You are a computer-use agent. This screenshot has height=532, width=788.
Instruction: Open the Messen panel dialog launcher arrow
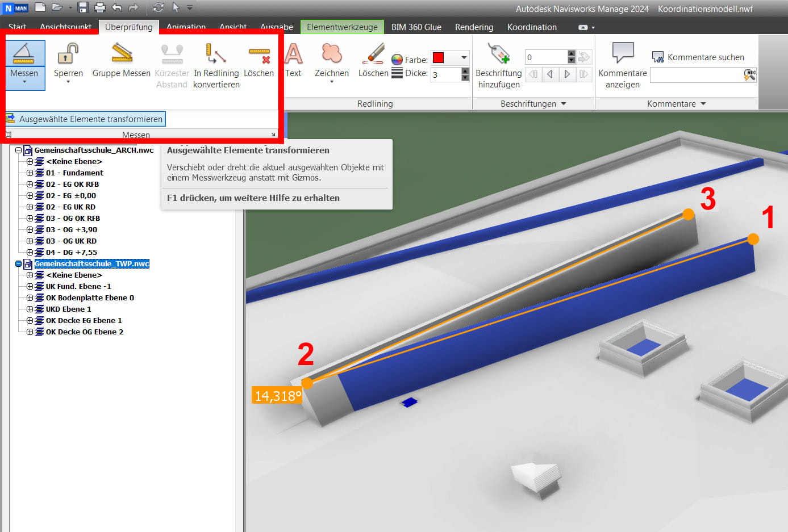273,135
